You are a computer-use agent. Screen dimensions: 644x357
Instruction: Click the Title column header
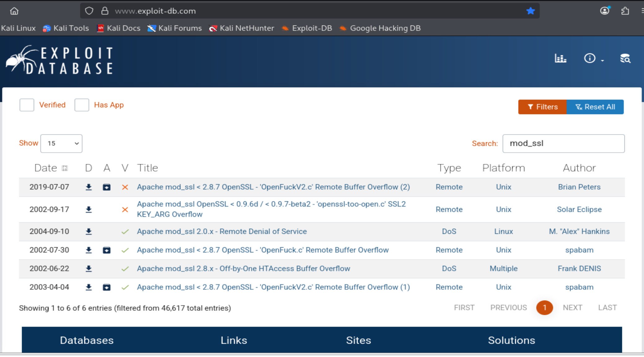pyautogui.click(x=148, y=168)
